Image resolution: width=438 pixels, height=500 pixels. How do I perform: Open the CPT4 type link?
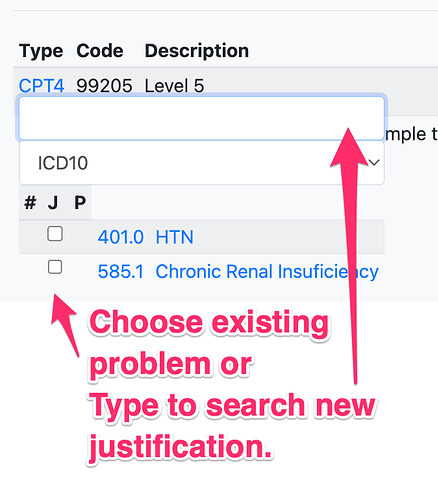41,86
